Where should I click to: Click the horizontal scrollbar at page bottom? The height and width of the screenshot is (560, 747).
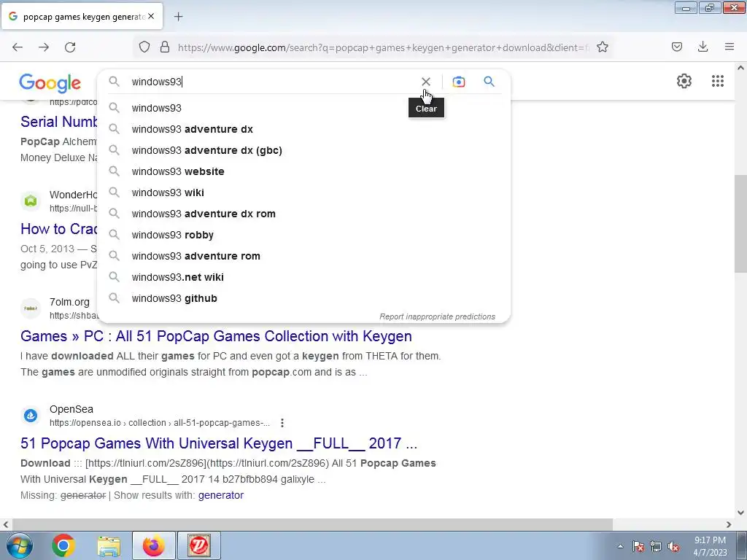[x=311, y=524]
